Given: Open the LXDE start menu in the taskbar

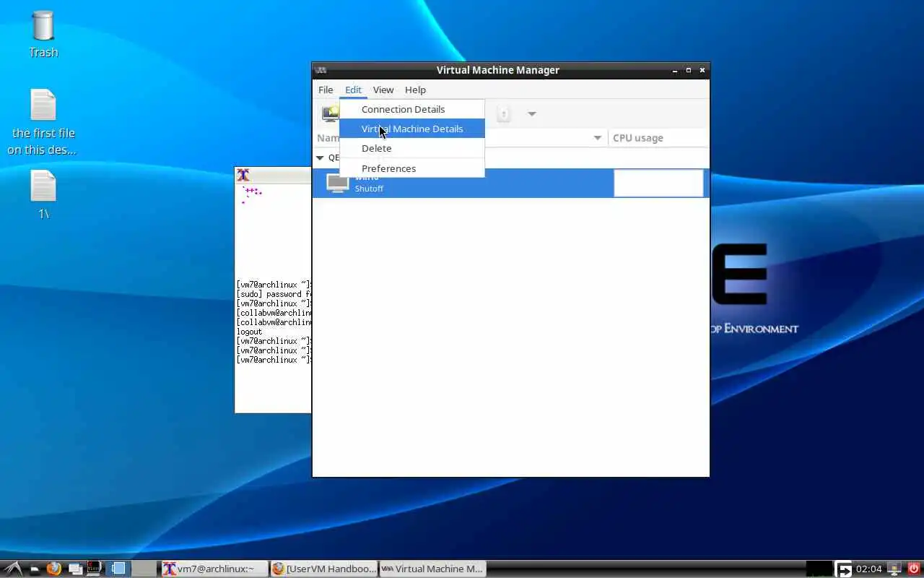Looking at the screenshot, I should [14, 569].
